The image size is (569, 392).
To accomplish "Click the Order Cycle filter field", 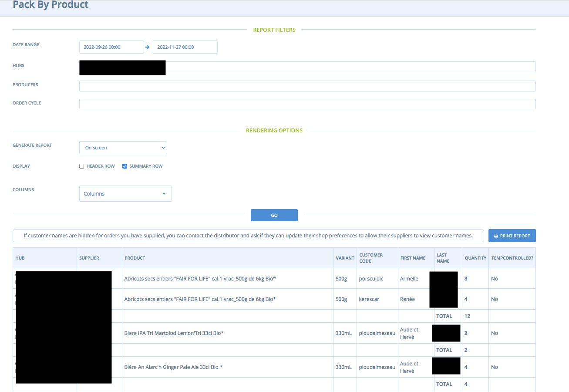I will click(307, 104).
